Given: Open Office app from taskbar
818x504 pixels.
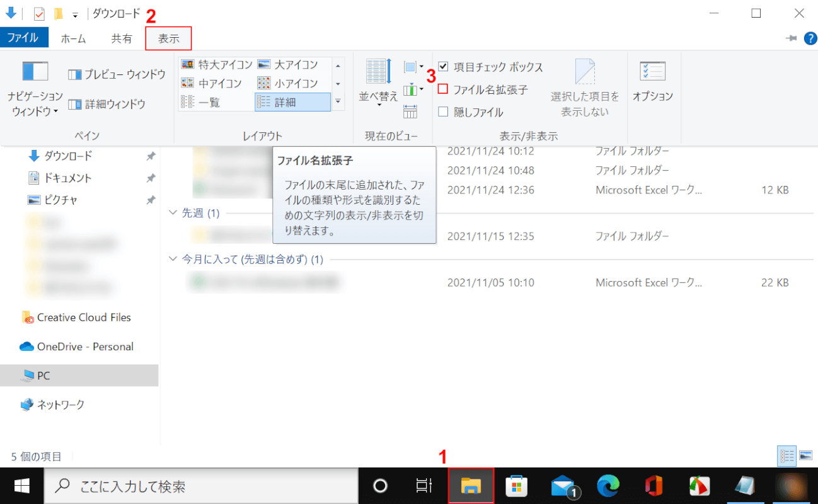Looking at the screenshot, I should click(x=654, y=486).
